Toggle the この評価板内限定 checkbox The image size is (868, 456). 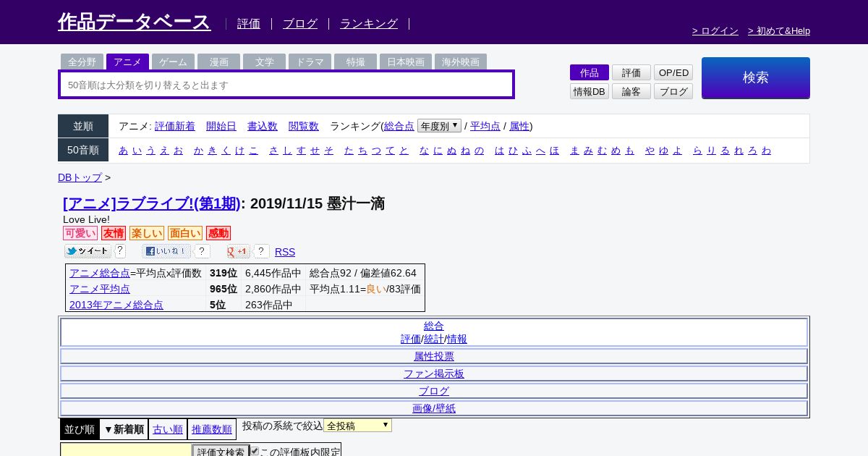[255, 452]
